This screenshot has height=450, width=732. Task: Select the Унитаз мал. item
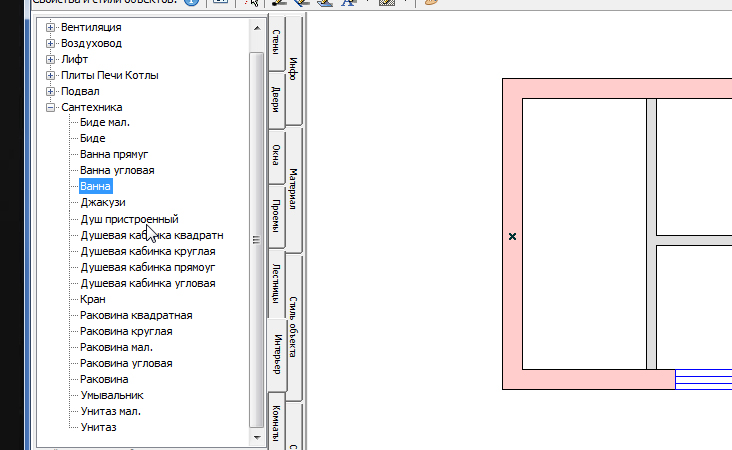point(110,411)
